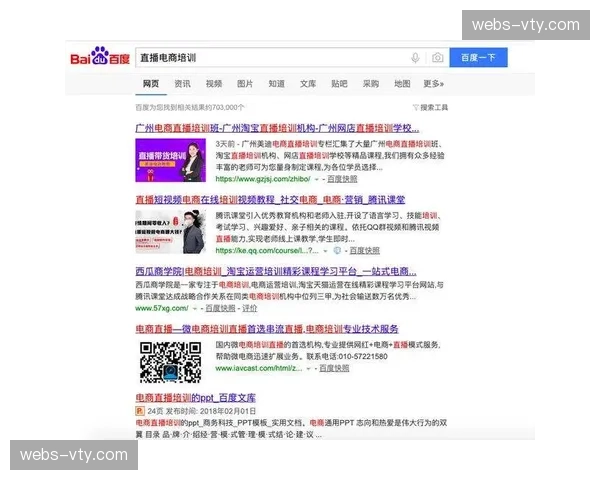Viewport: 600px width, 480px height.
Task: Select text 百度为您找到相关结果约703,000个
Action: coord(190,107)
